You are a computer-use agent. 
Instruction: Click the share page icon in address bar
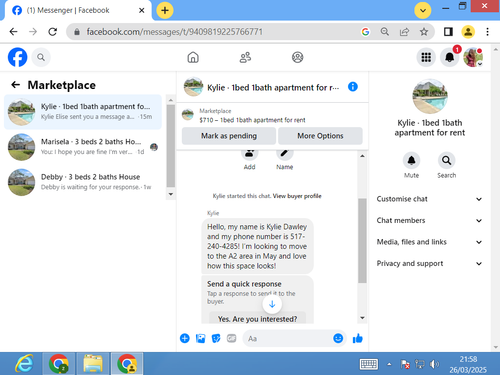click(404, 32)
